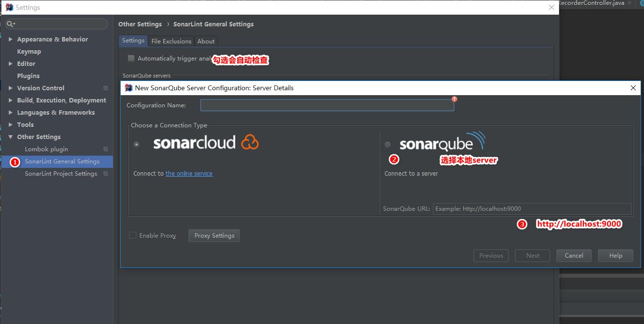The width and height of the screenshot is (644, 324).
Task: Open the online service link
Action: [x=189, y=174]
